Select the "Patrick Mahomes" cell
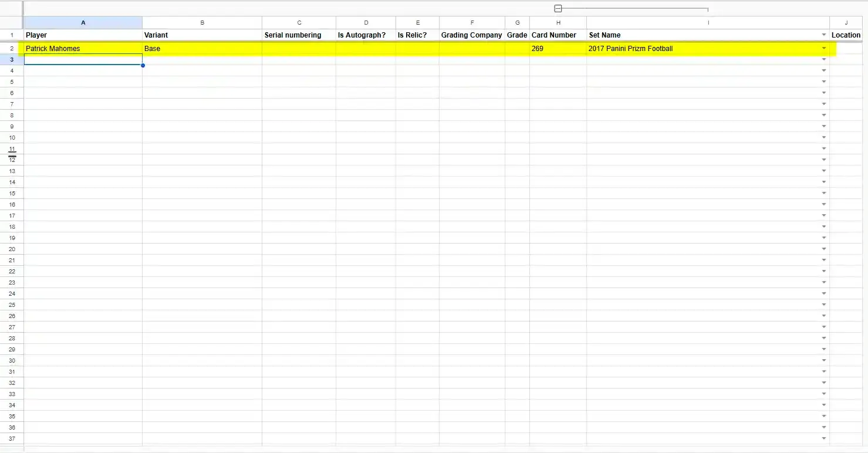The height and width of the screenshot is (453, 868). click(x=83, y=48)
